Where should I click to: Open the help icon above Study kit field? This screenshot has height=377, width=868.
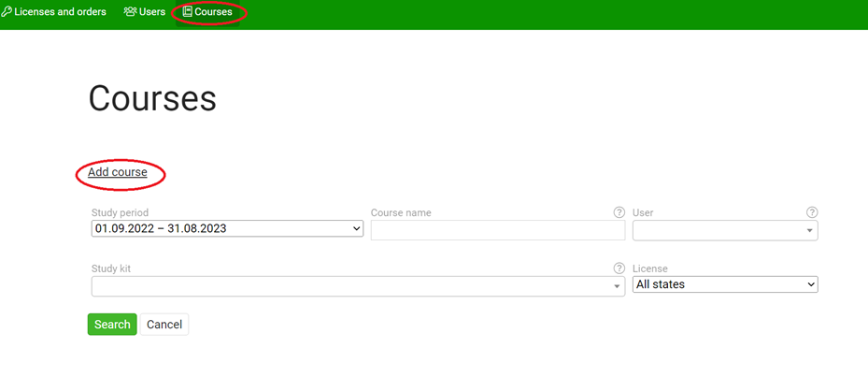(619, 268)
